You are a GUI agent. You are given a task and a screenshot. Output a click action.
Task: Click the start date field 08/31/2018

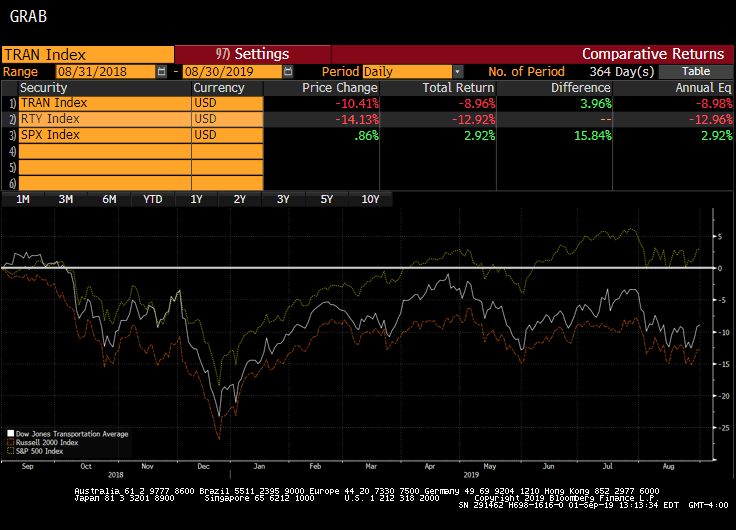tap(105, 72)
